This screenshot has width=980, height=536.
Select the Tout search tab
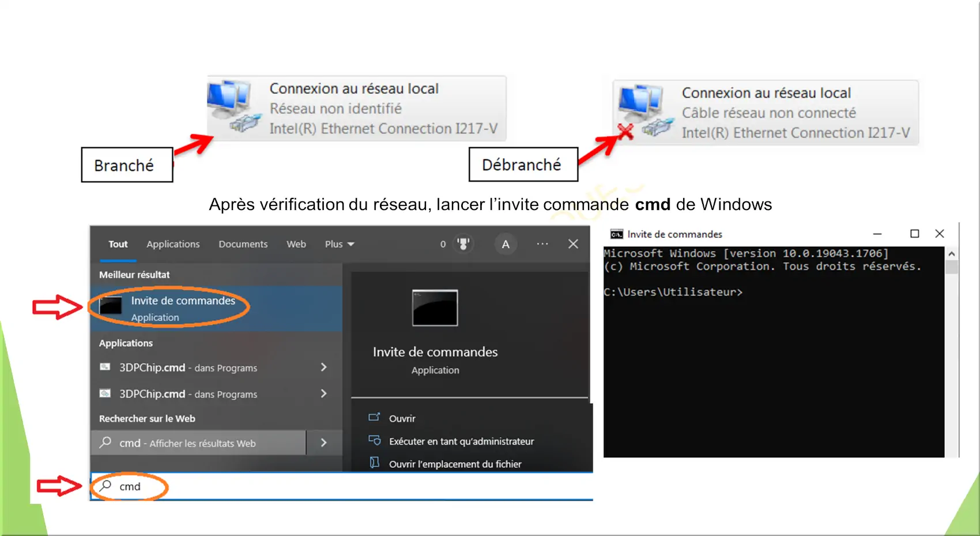[118, 244]
